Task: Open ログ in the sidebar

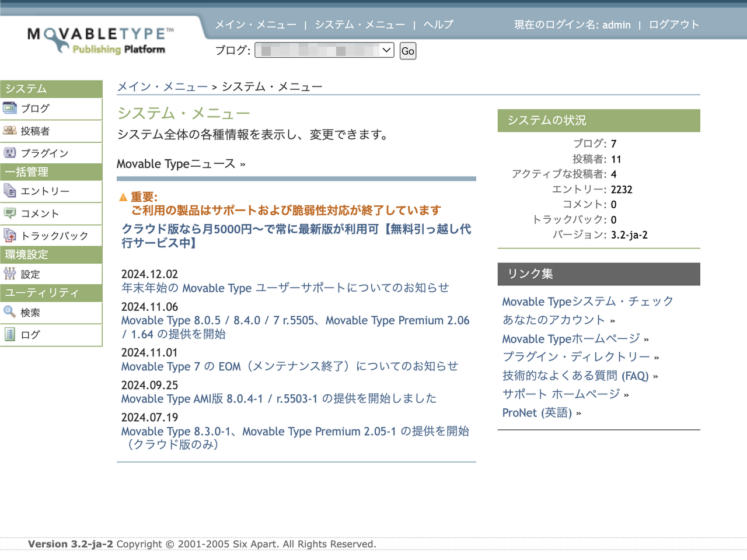Action: (30, 335)
